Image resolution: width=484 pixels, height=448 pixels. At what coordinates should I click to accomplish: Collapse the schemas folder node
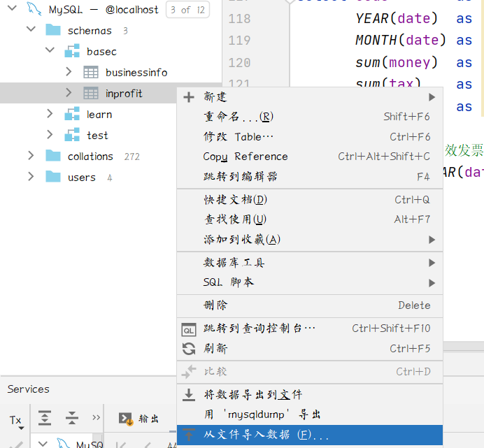[x=31, y=29]
